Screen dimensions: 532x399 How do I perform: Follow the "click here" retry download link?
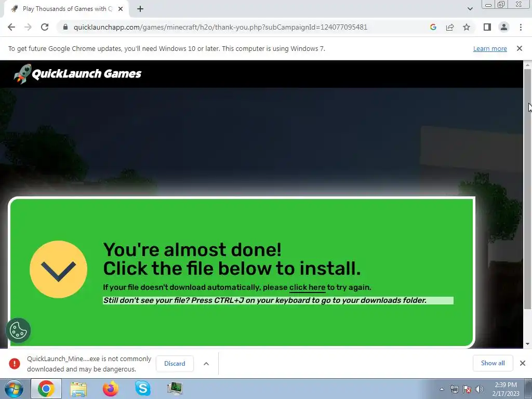coord(307,287)
